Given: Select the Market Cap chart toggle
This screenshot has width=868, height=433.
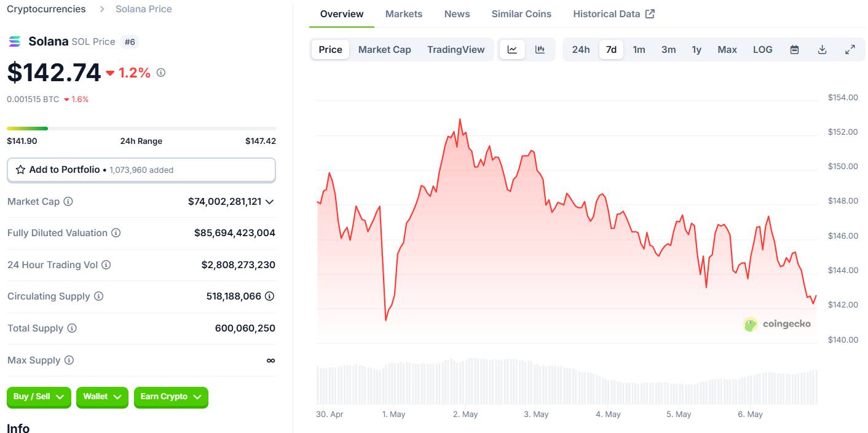Looking at the screenshot, I should pyautogui.click(x=384, y=50).
